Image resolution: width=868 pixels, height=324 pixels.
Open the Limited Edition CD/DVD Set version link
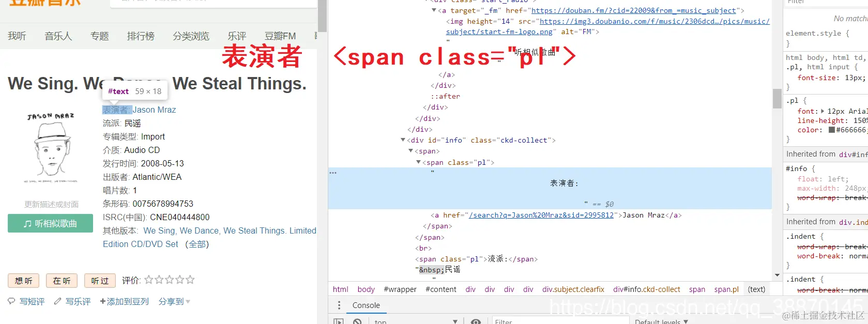(209, 237)
